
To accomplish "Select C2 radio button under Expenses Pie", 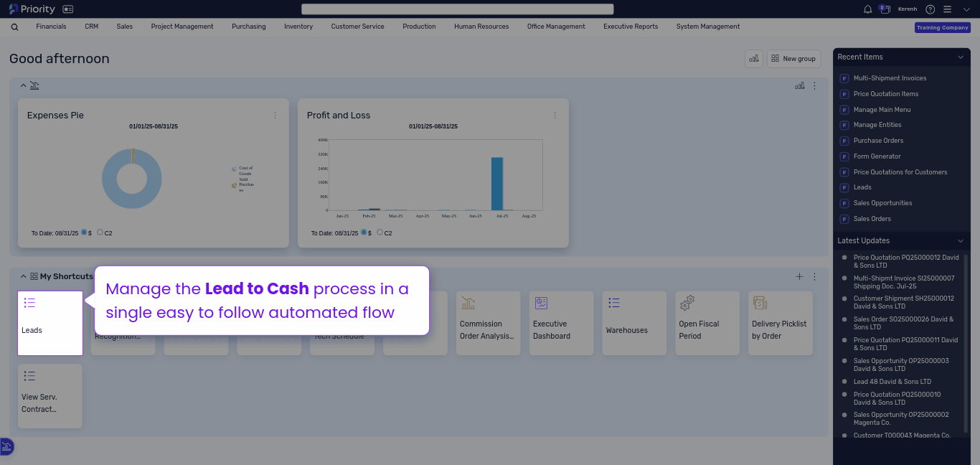I will (100, 232).
